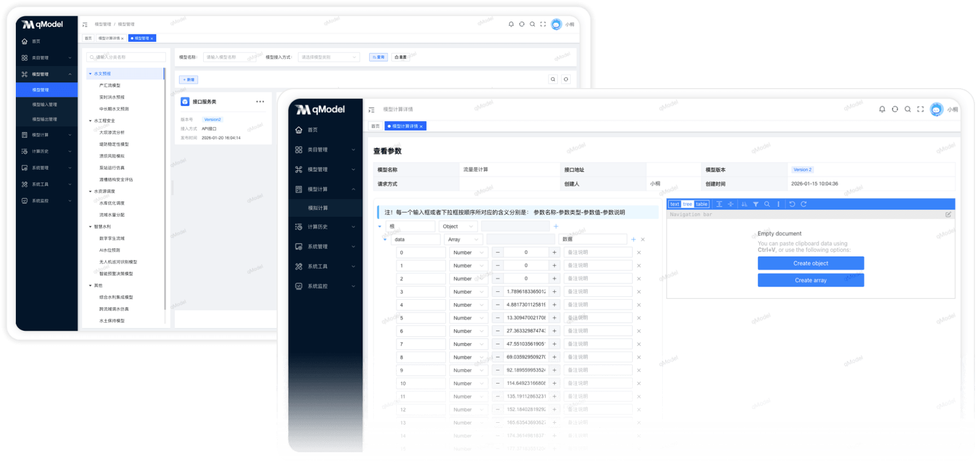Open Array type dropdown for data row
This screenshot has height=464, width=980.
point(463,239)
